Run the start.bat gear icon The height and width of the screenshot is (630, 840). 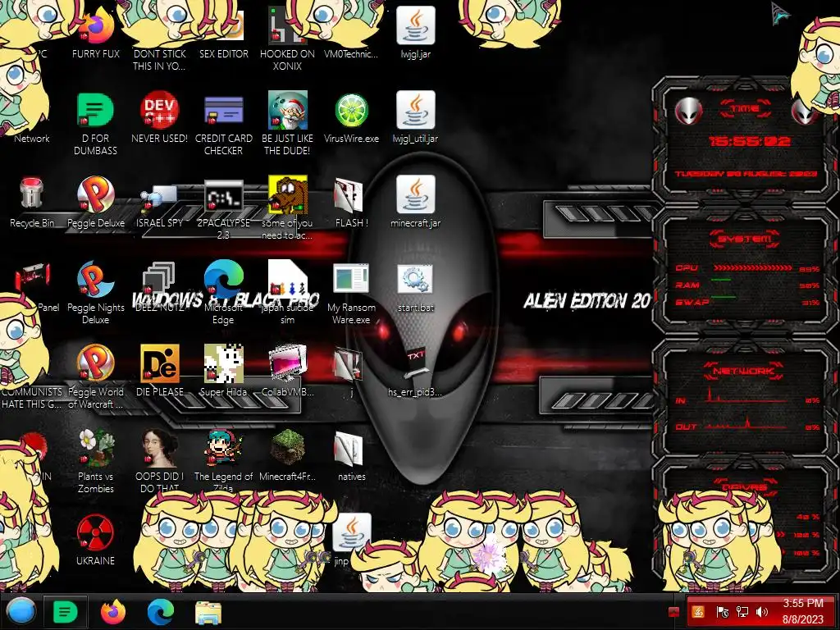(x=415, y=279)
